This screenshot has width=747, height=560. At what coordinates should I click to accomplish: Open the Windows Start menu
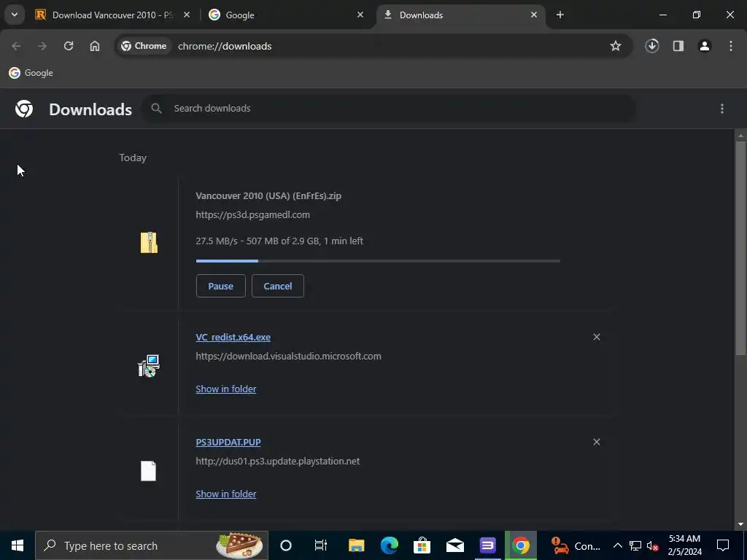pos(18,545)
